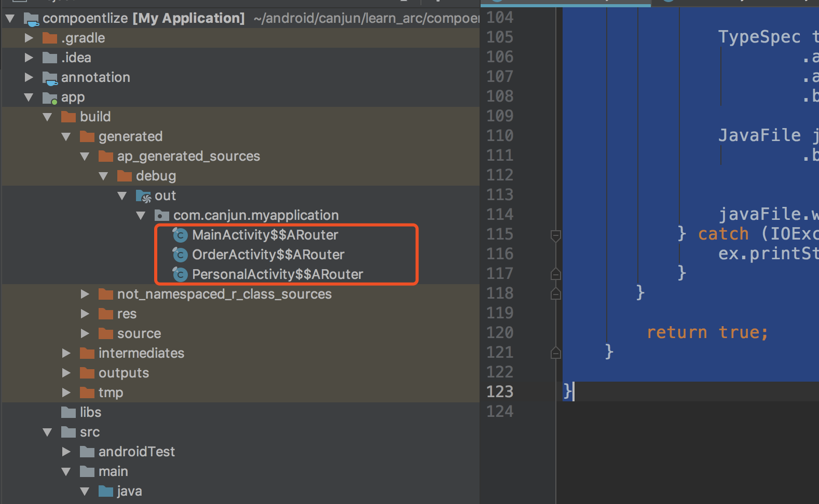
Task: Click the app module icon
Action: (x=50, y=98)
